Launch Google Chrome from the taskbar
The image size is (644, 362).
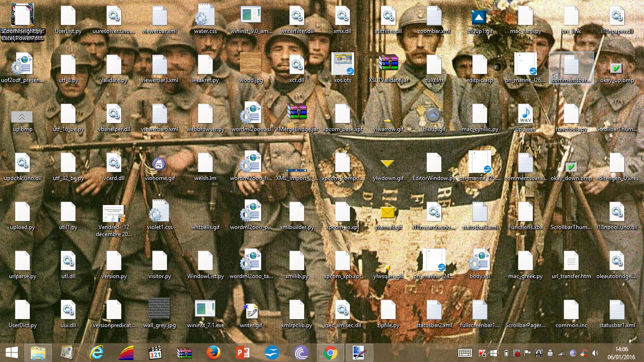pyautogui.click(x=330, y=353)
